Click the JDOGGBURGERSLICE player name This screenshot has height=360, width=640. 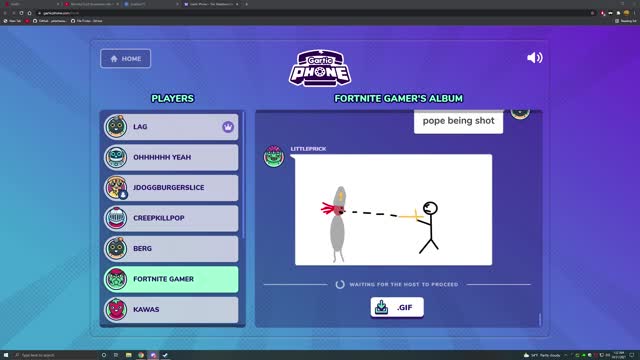[169, 188]
